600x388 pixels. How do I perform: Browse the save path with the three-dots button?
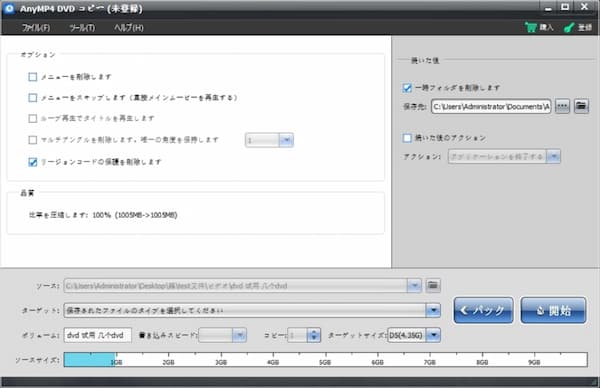pos(562,106)
